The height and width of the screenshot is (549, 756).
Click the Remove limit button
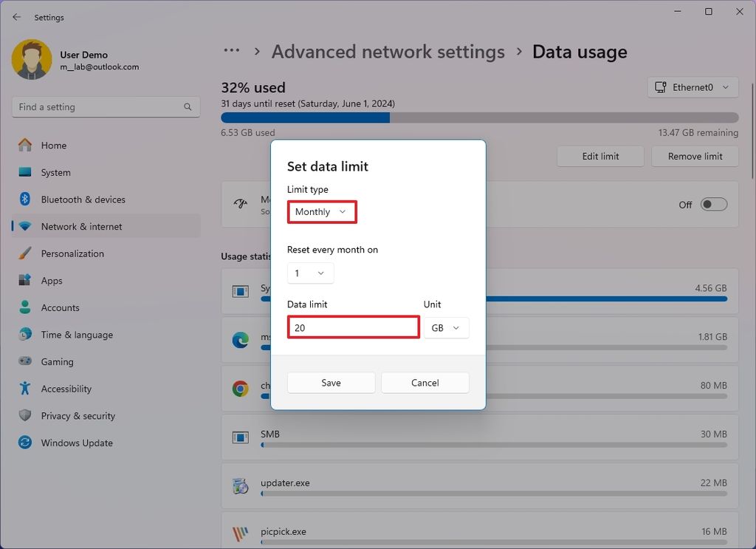point(694,156)
